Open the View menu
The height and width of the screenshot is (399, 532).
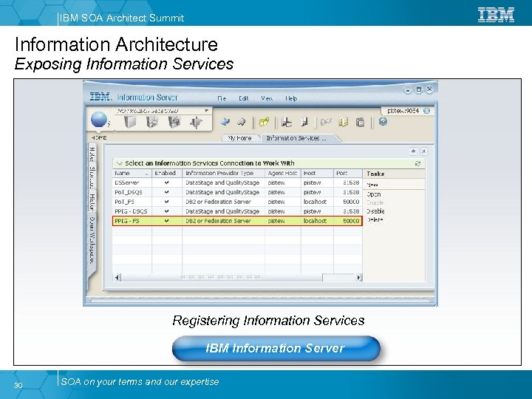pos(267,98)
